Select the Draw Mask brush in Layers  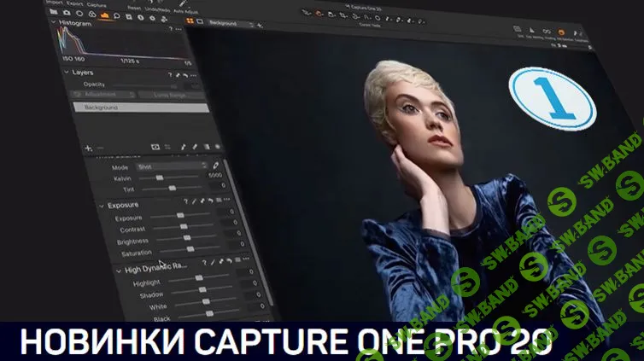[183, 147]
